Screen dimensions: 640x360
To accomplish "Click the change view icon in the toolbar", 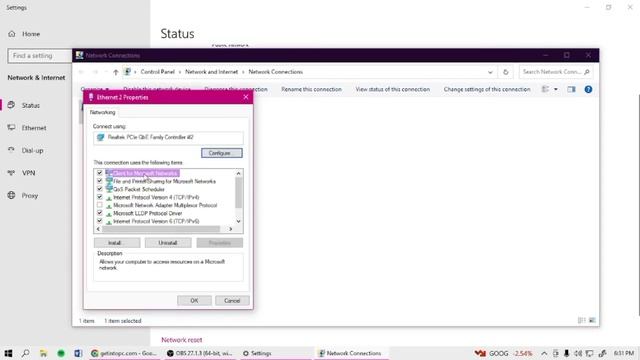I will 545,89.
